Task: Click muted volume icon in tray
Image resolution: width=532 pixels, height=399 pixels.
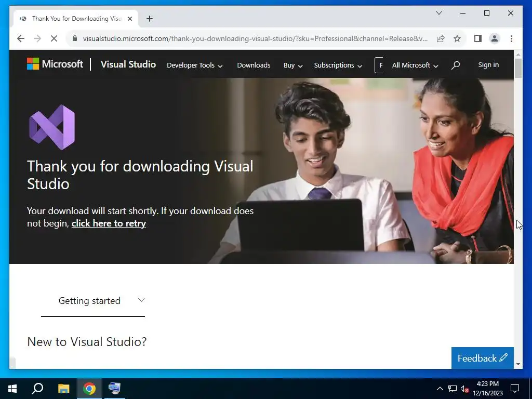Action: pyautogui.click(x=464, y=389)
